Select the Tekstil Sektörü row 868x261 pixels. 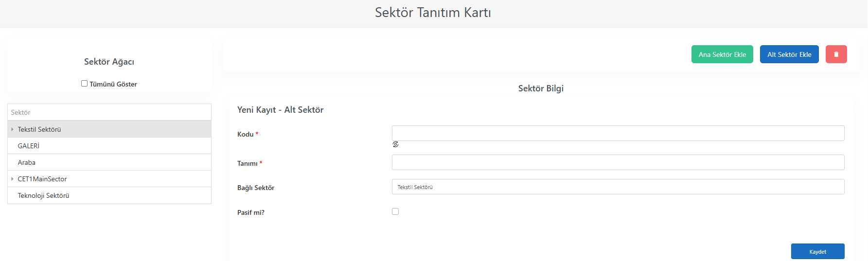pyautogui.click(x=109, y=129)
